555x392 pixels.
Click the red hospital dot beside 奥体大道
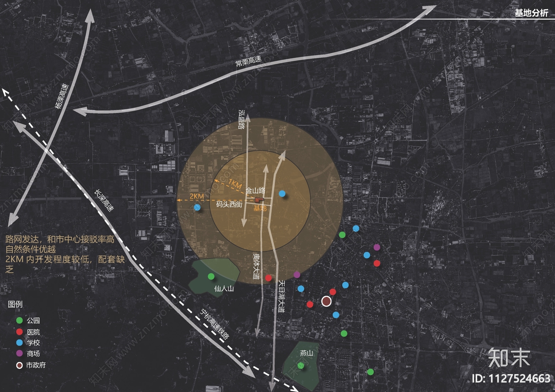click(268, 278)
